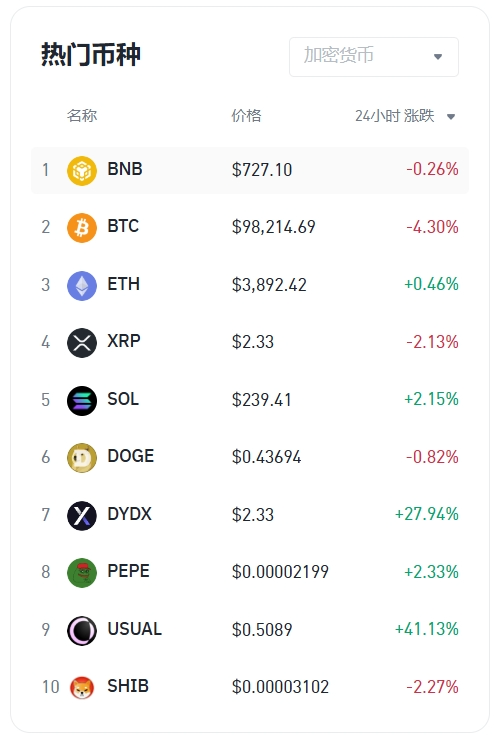Click the green PEPE frog icon

(82, 573)
